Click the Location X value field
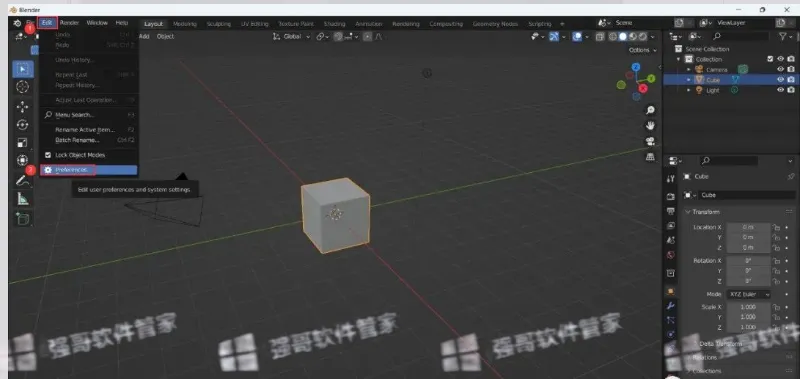The width and height of the screenshot is (800, 379). pyautogui.click(x=748, y=227)
